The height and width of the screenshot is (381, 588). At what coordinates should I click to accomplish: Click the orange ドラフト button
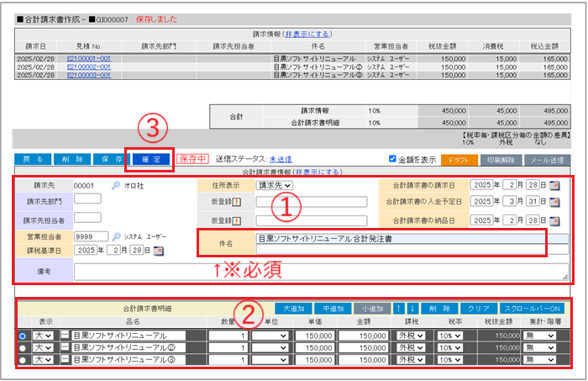(458, 159)
